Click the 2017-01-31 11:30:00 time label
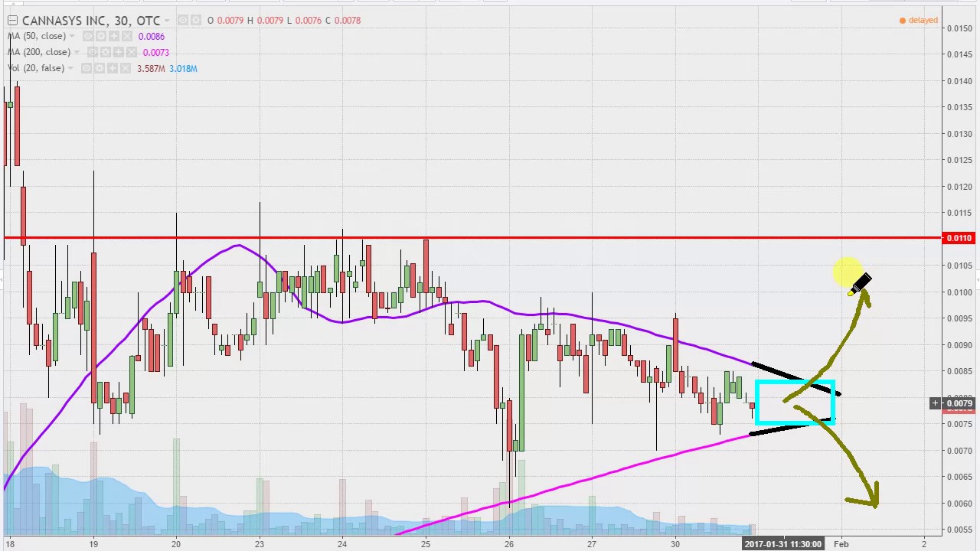980x551 pixels. (783, 544)
